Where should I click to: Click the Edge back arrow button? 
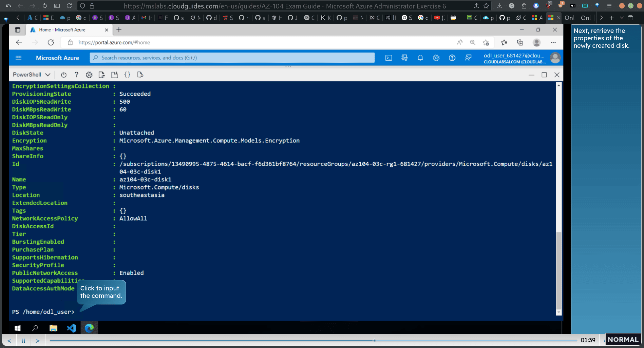(19, 42)
